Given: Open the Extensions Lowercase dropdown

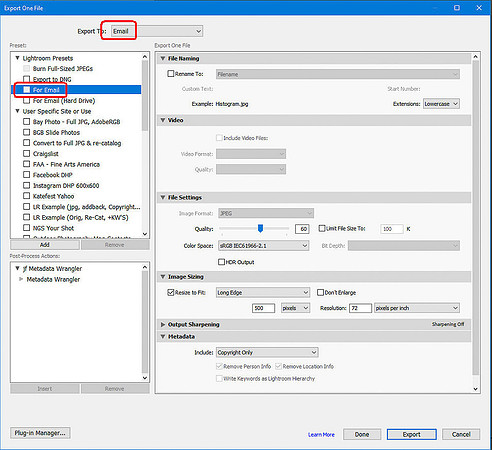Looking at the screenshot, I should point(441,104).
